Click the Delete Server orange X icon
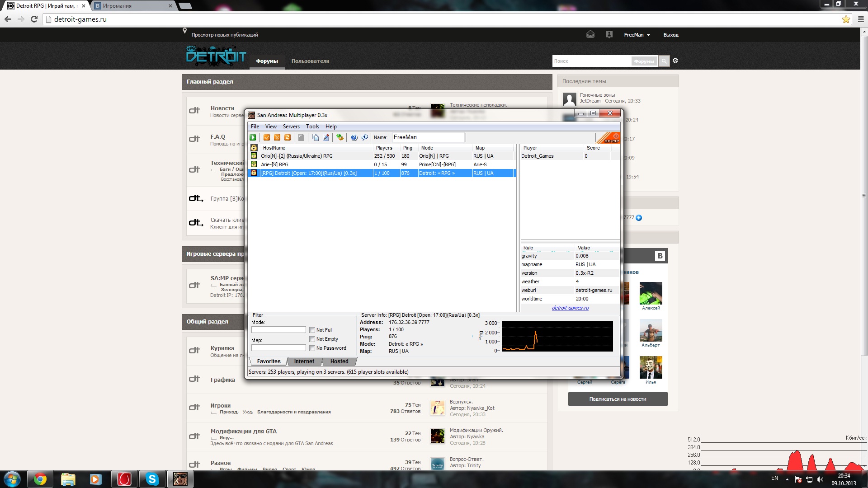Screen dimensions: 868x488 277,137
